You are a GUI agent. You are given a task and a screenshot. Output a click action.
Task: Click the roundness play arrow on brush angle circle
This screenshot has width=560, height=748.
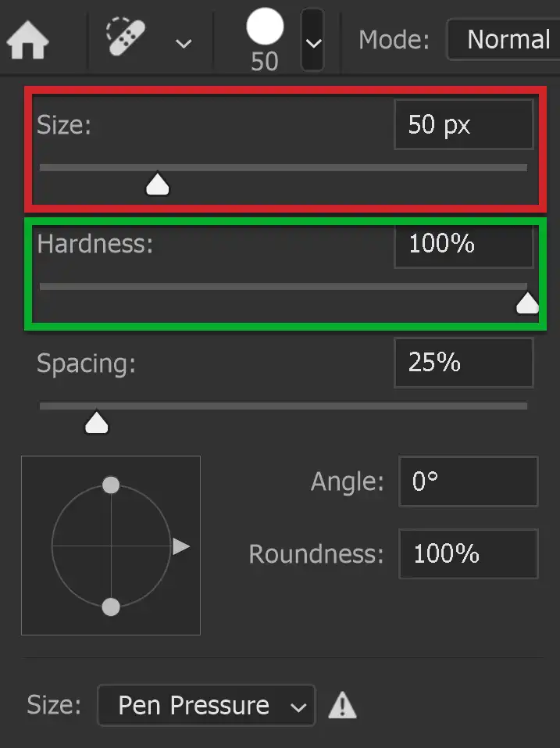point(181,546)
